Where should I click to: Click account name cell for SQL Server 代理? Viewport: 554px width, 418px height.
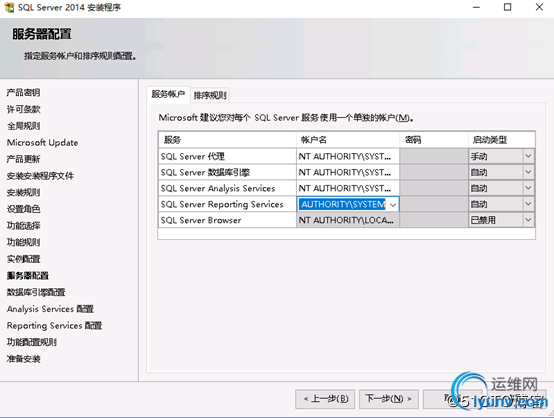[x=348, y=156]
